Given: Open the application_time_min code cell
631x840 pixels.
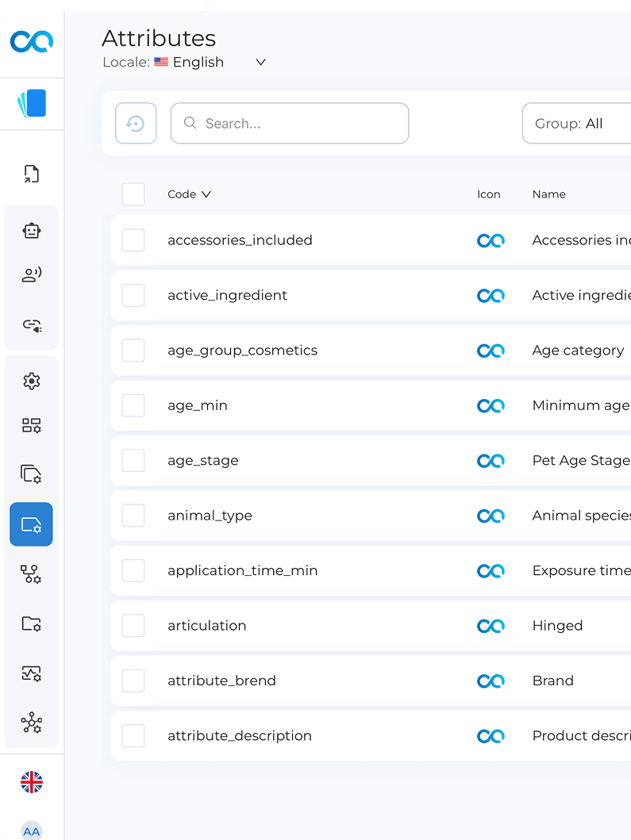Looking at the screenshot, I should pyautogui.click(x=242, y=570).
